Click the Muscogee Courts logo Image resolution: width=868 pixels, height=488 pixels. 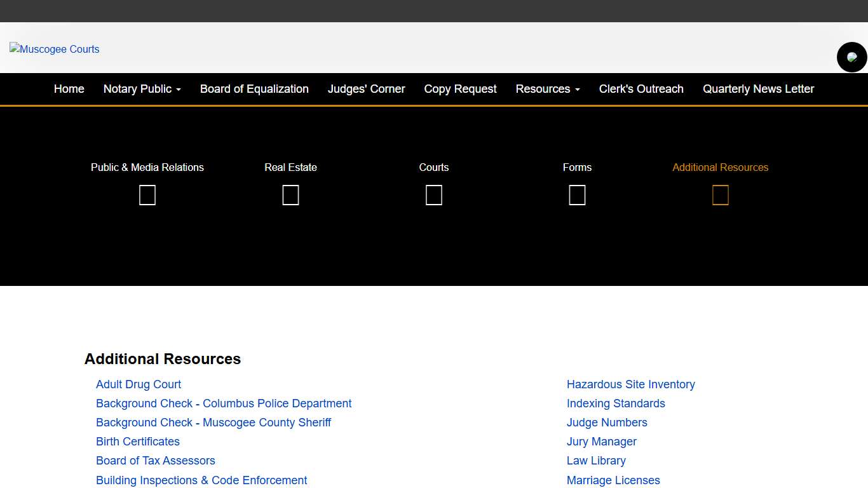point(54,49)
